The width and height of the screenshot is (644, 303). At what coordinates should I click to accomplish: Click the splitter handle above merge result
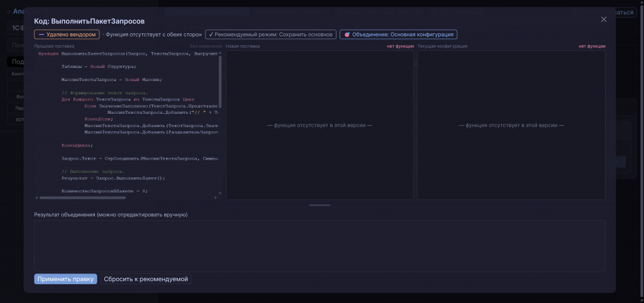[x=319, y=205]
